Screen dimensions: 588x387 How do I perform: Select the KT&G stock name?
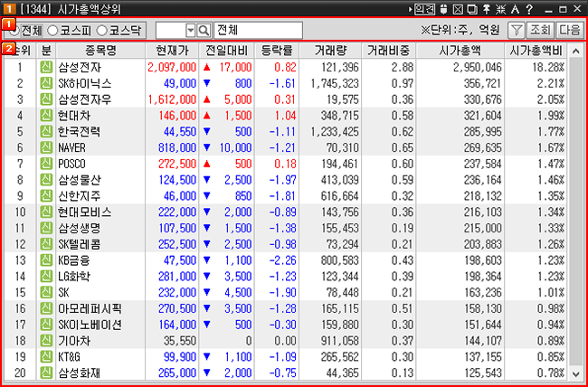(70, 356)
